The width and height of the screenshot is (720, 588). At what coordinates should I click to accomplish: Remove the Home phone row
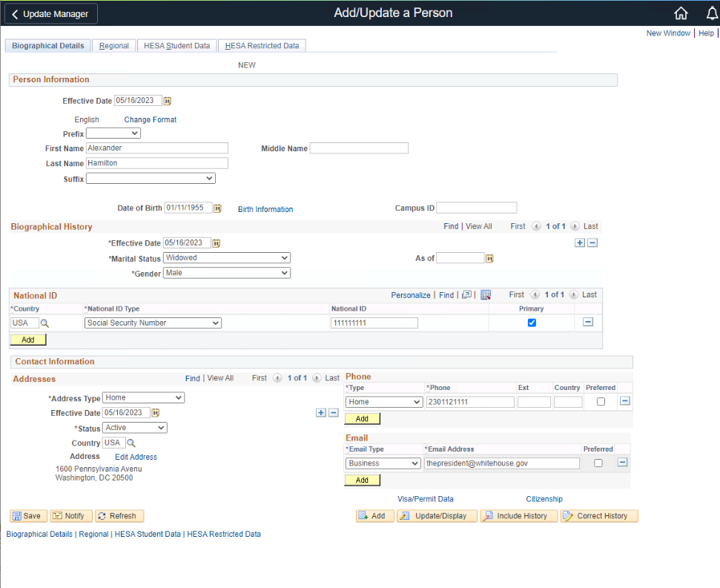pyautogui.click(x=624, y=401)
